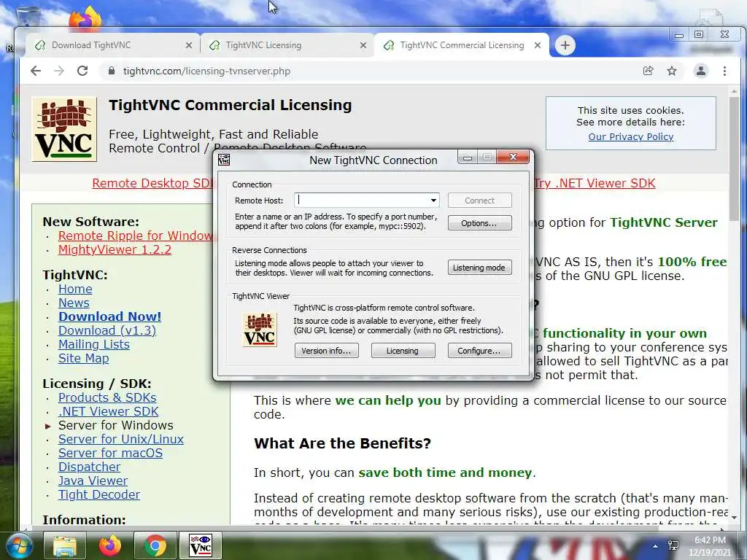Click the network icon in system tray
Viewport: 747px width, 560px height.
[x=673, y=545]
